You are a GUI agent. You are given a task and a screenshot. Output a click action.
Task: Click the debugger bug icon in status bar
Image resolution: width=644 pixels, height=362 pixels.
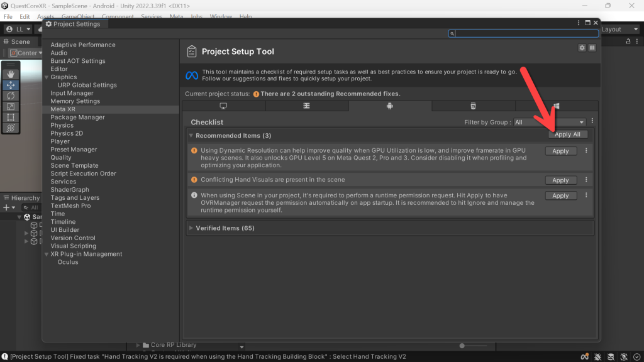pos(597,357)
